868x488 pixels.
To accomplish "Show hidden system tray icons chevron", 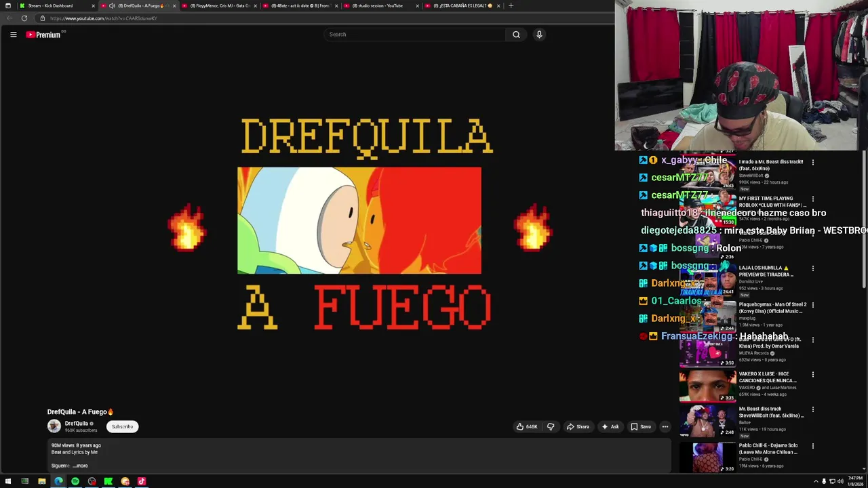I will pos(816,481).
